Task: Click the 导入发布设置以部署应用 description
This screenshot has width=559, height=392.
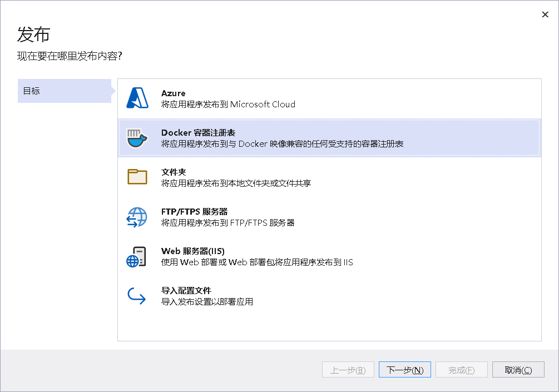Action: click(x=207, y=302)
